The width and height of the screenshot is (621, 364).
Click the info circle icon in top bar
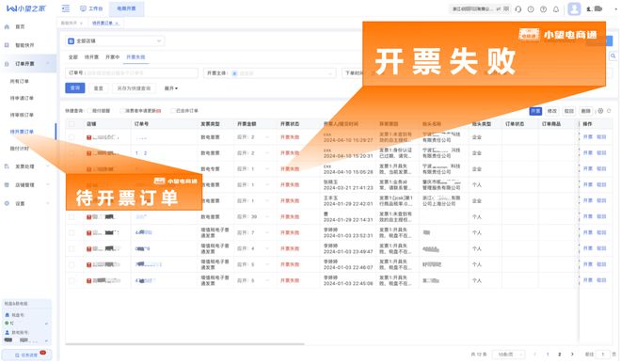tap(531, 9)
